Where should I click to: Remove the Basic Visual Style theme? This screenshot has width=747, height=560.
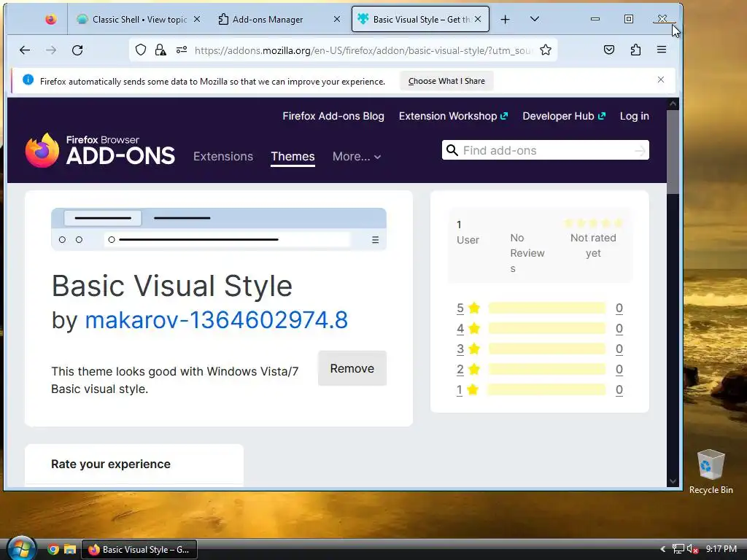pyautogui.click(x=352, y=368)
